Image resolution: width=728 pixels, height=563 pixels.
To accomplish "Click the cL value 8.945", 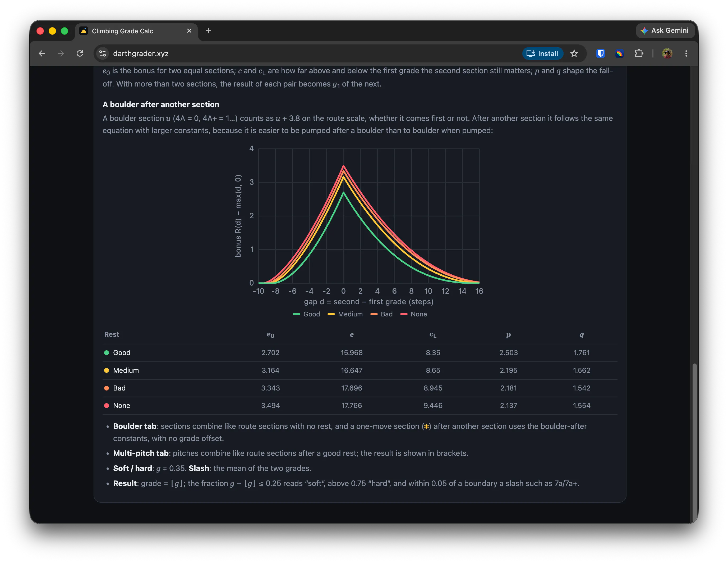I will [x=433, y=388].
